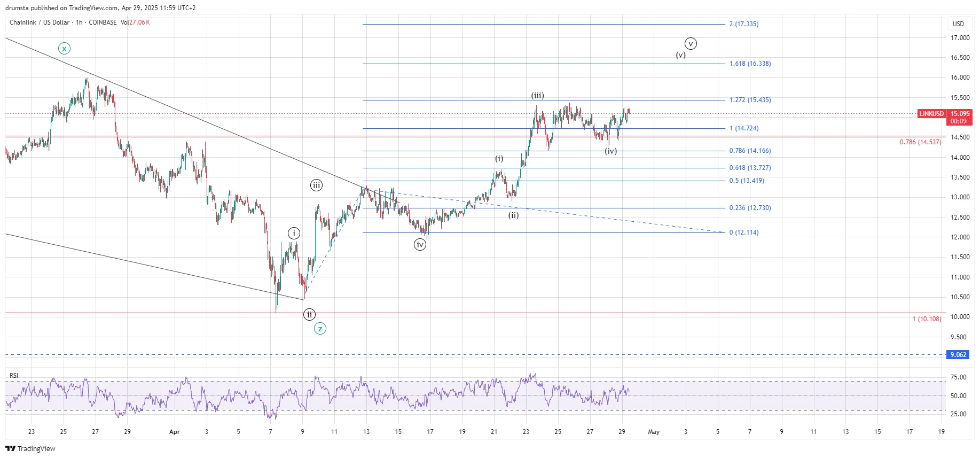Click the 75.00 RSI axis value
Viewport: 980px width, 458px height.
click(959, 377)
